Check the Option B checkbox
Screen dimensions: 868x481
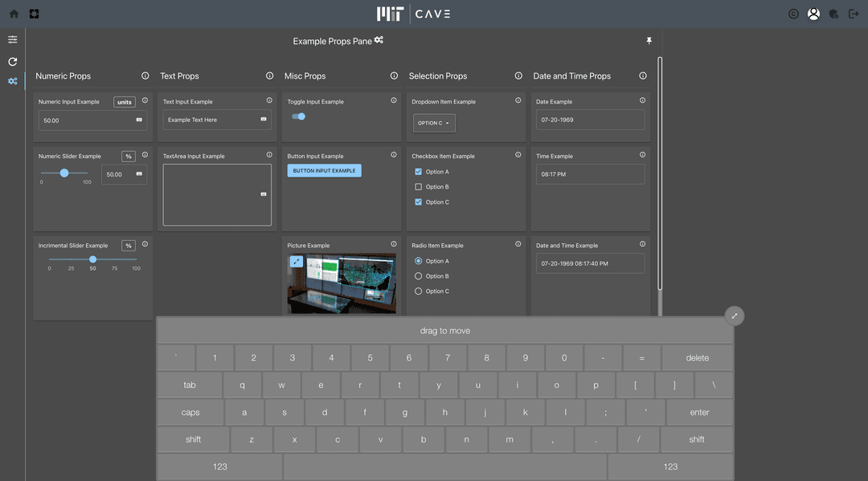tap(418, 187)
